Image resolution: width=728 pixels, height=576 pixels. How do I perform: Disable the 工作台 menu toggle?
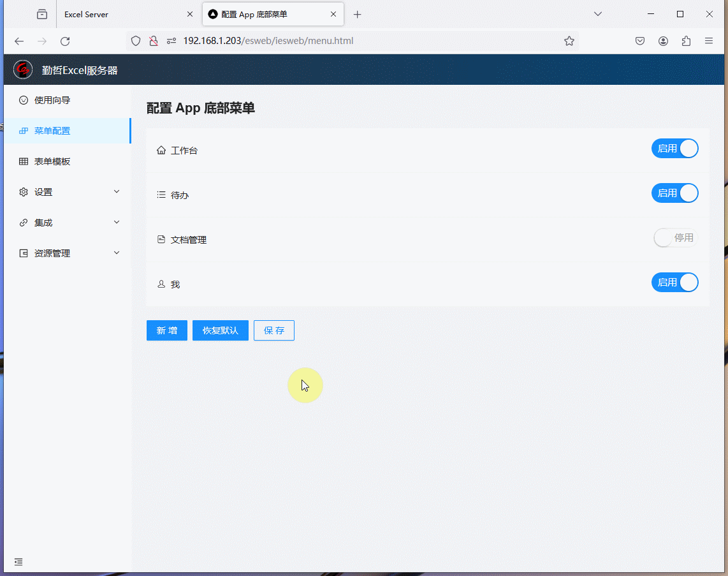(674, 149)
